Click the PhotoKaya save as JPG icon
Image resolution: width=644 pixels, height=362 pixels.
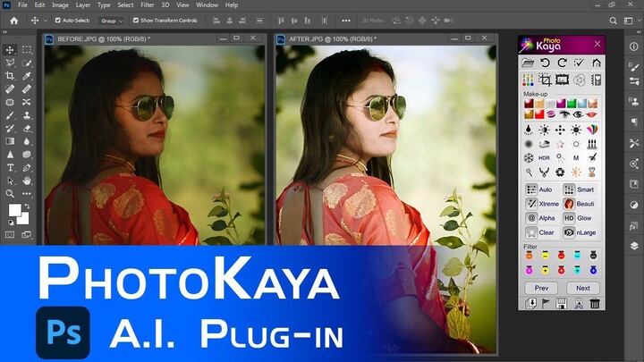[579, 303]
